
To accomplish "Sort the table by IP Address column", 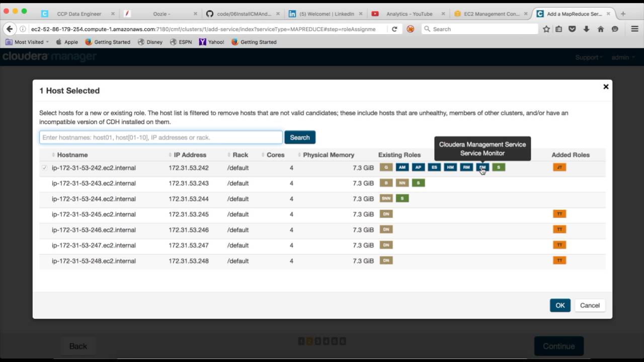I will (x=190, y=155).
